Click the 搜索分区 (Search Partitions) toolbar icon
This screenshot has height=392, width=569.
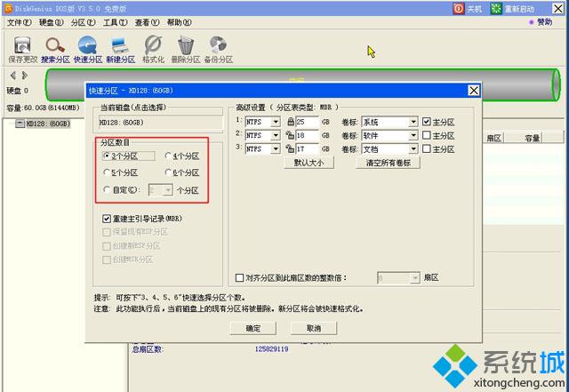(55, 44)
